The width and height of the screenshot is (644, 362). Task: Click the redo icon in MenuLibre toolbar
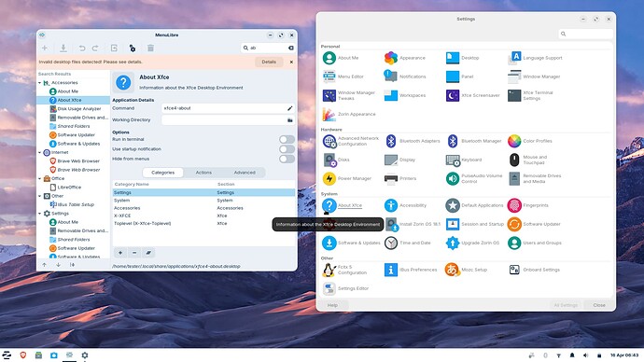tap(95, 48)
